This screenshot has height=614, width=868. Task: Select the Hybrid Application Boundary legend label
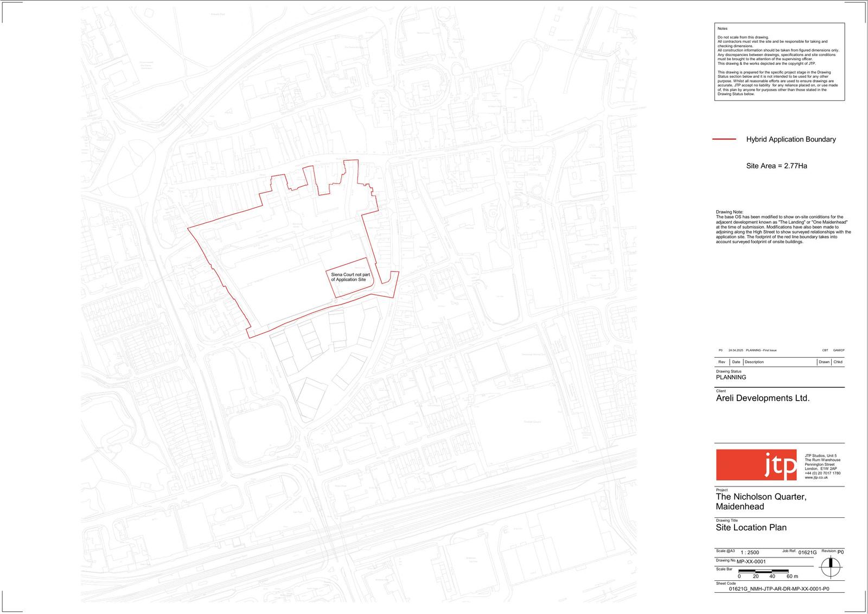(x=790, y=140)
